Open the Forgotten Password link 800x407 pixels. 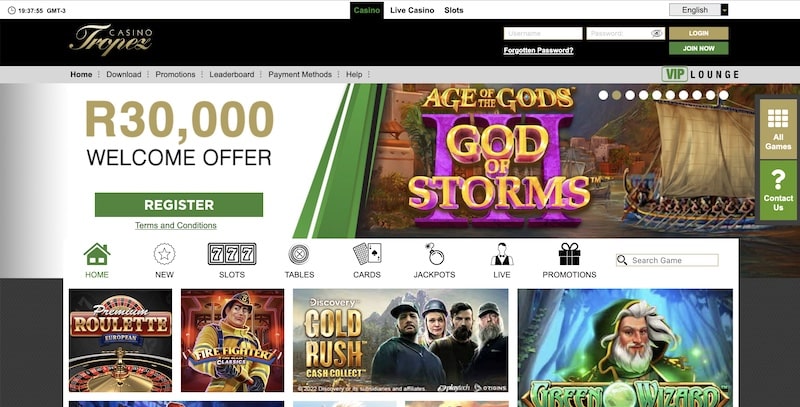click(x=538, y=50)
